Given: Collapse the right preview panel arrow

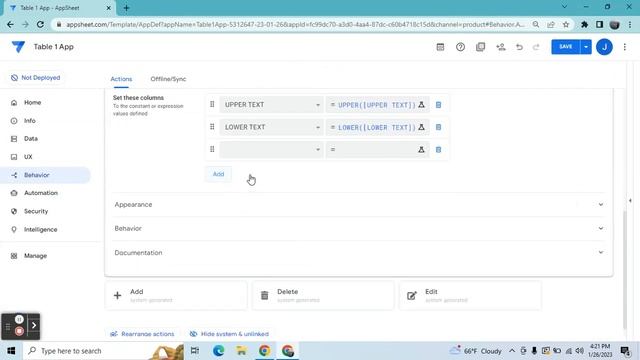Looking at the screenshot, I should 630,200.
